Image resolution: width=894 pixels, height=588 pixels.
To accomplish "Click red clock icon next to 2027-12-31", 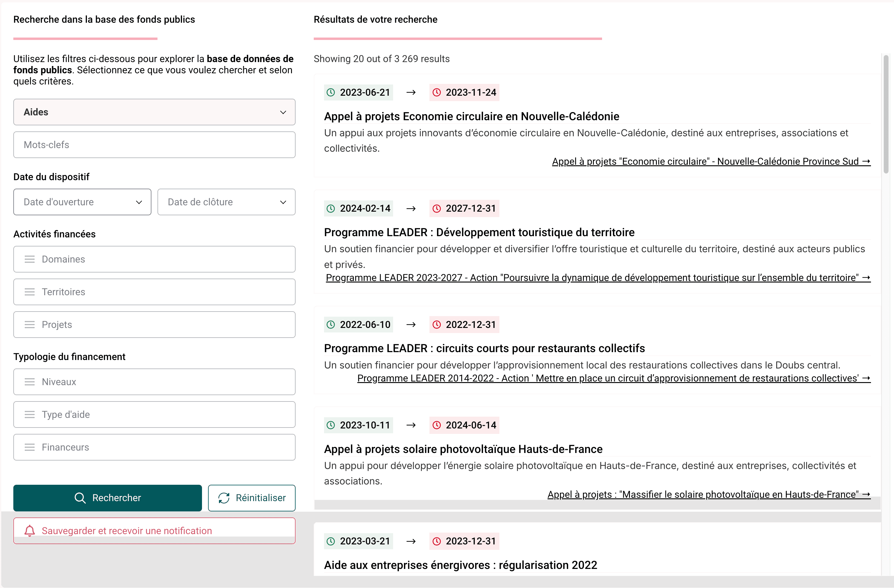I will (436, 208).
